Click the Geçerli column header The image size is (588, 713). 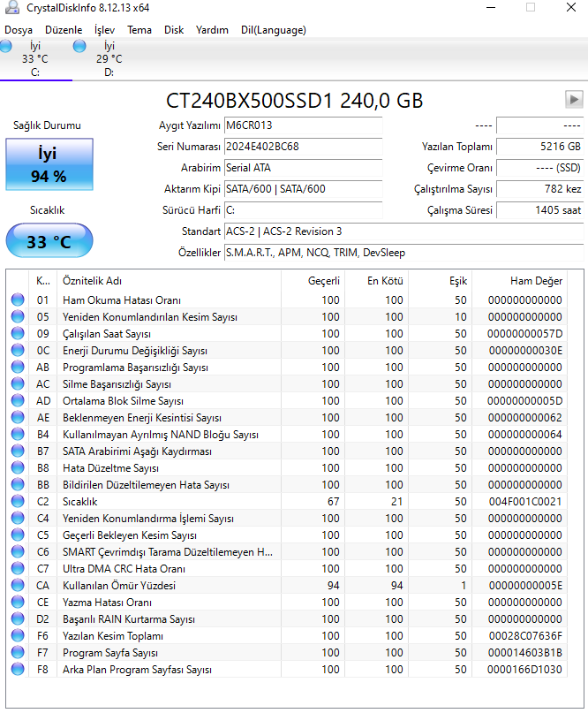coord(313,281)
